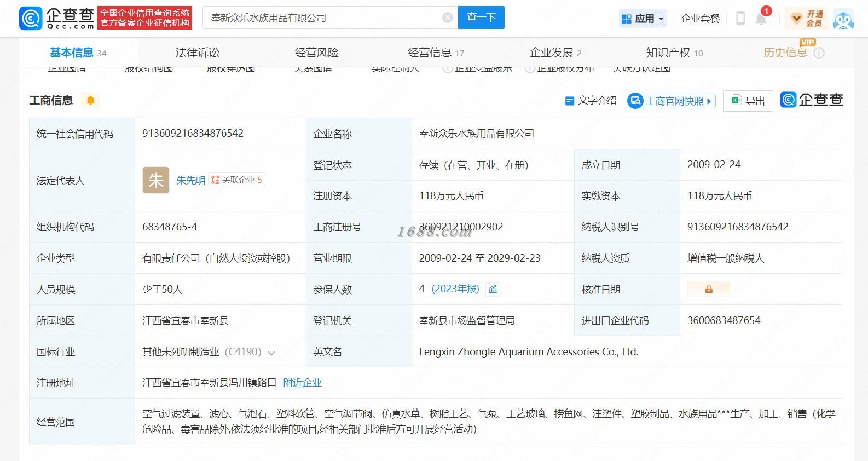Select 少于50人 staff size value

(x=162, y=289)
